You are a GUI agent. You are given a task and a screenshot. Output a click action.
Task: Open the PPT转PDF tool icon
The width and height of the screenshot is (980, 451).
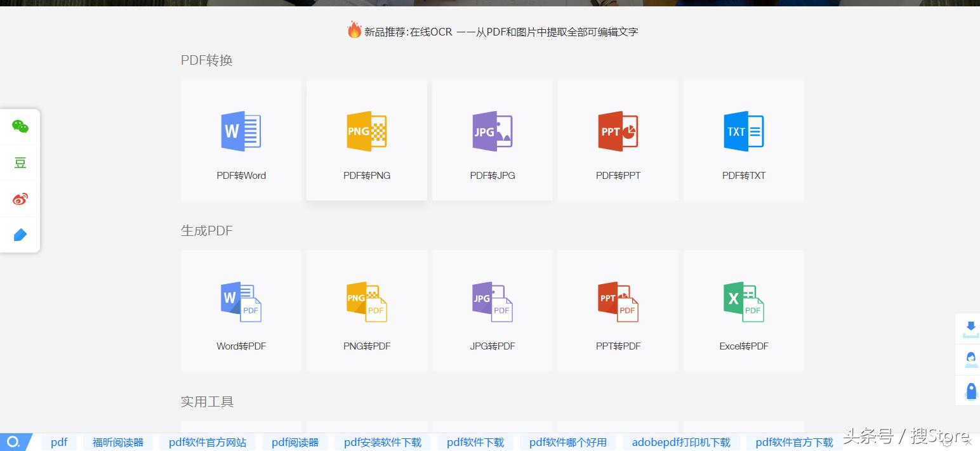[618, 302]
